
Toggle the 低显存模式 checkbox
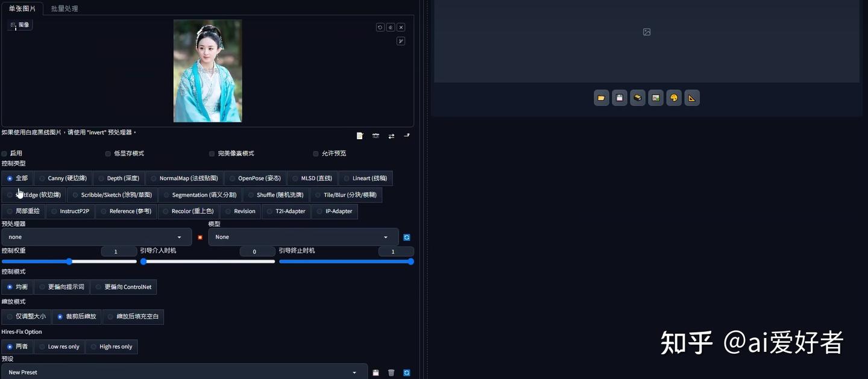pos(108,154)
